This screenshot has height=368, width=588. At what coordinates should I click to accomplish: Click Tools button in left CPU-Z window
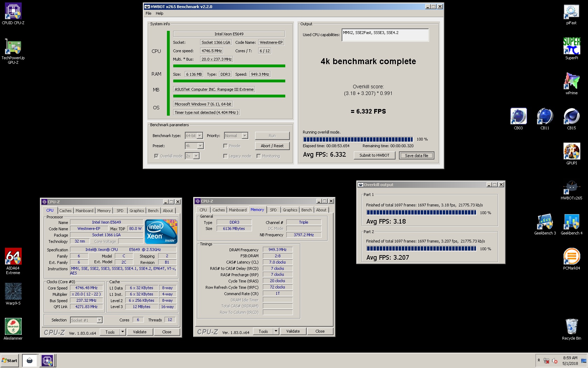(x=110, y=332)
